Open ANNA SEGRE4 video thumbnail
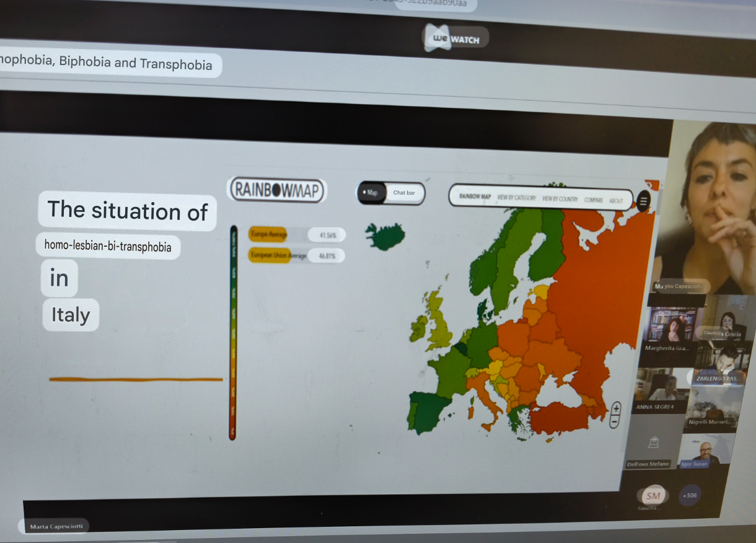 click(660, 391)
